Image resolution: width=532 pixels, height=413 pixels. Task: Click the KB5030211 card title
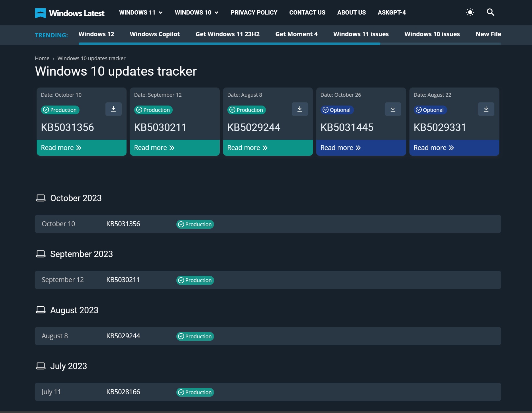pyautogui.click(x=160, y=127)
